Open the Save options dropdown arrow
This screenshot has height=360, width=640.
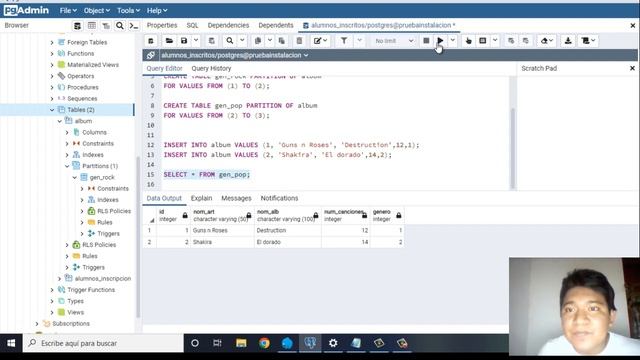coord(196,40)
